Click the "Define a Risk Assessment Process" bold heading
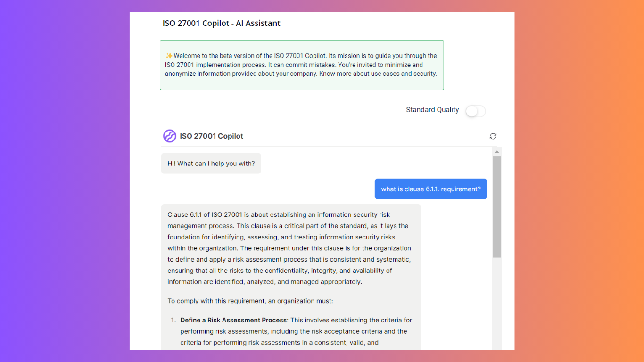This screenshot has width=644, height=362. [234, 320]
